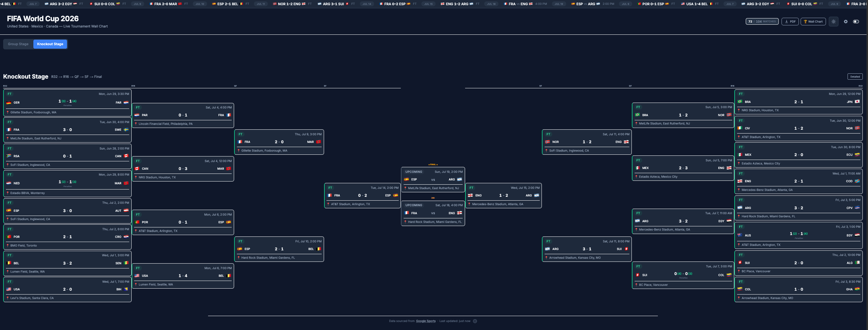Click the Spain flag in the Final card

tap(406, 179)
